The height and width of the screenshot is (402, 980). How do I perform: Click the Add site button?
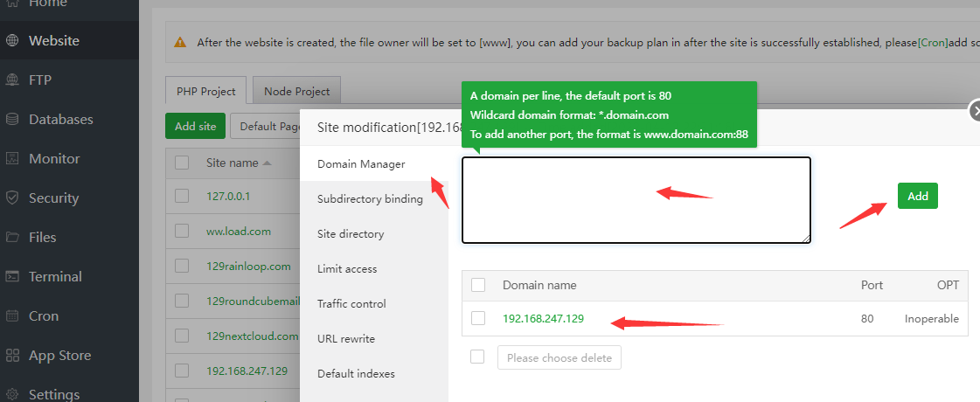point(195,127)
